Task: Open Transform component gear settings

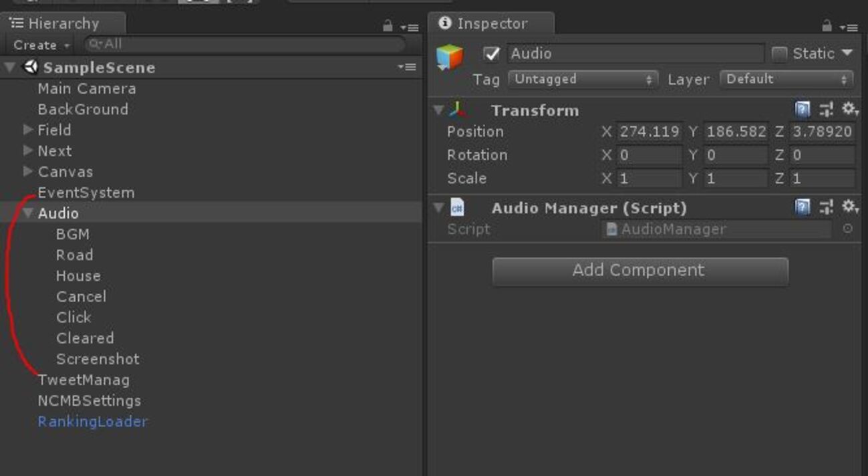Action: click(849, 109)
